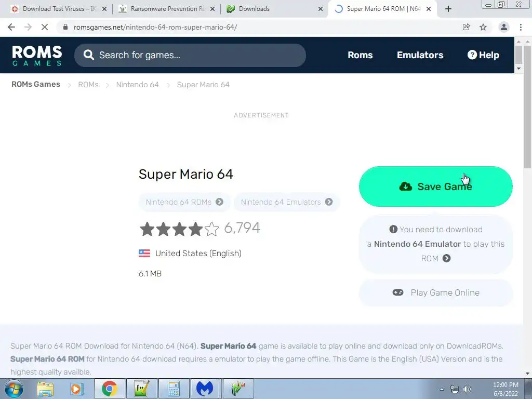Share this page icon

tap(466, 27)
